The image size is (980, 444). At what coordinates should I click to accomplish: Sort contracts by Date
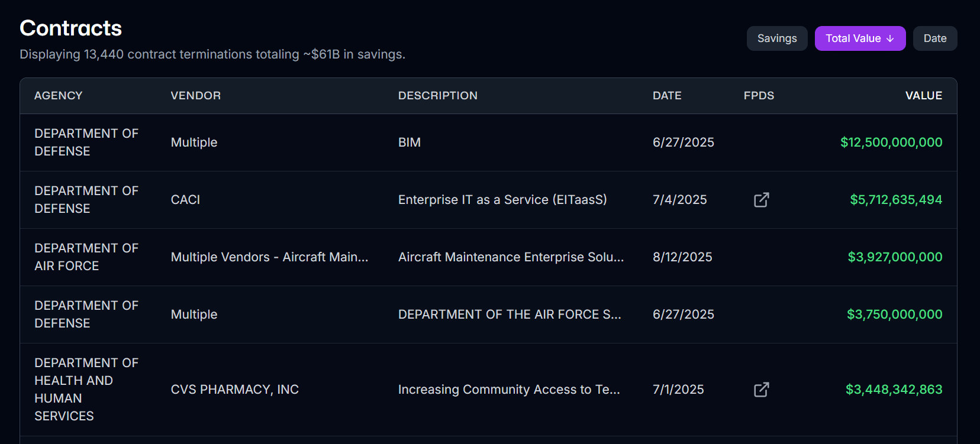[x=934, y=38]
